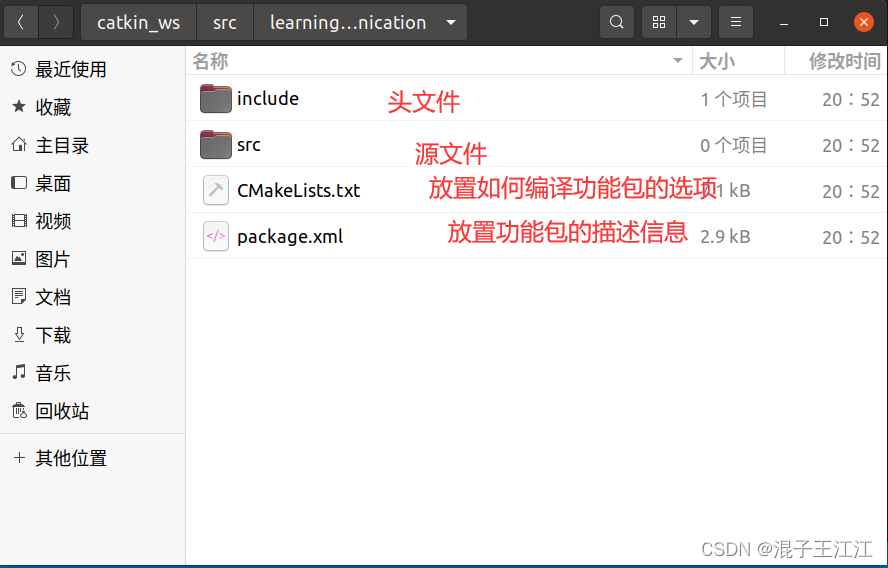Maximize the file manager window
888x568 pixels.
click(x=824, y=22)
